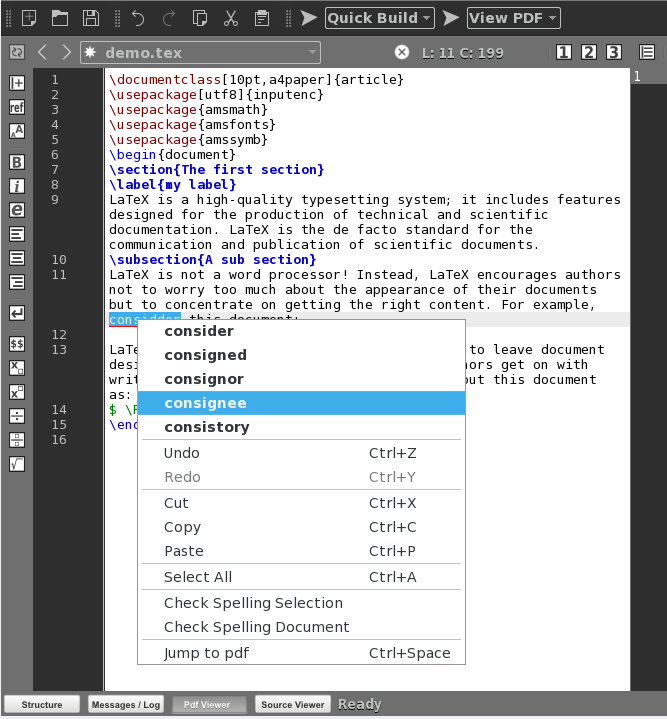Click the Source Viewer button
This screenshot has width=667, height=719.
(292, 704)
